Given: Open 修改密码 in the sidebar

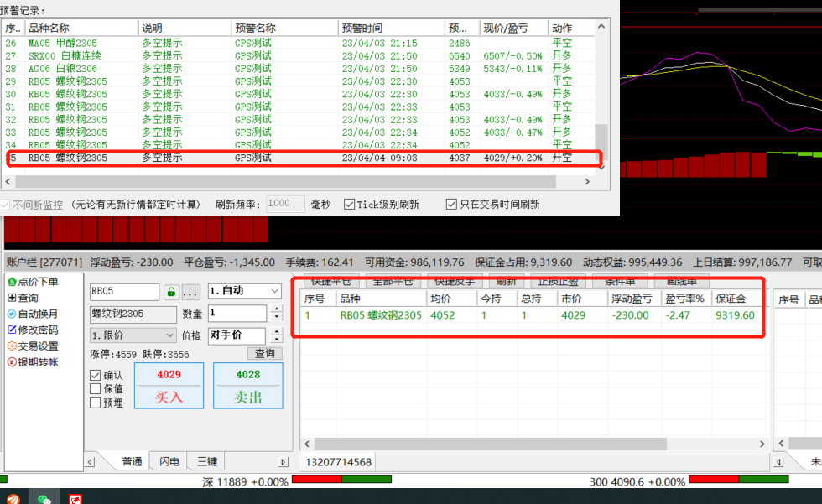Looking at the screenshot, I should point(38,330).
